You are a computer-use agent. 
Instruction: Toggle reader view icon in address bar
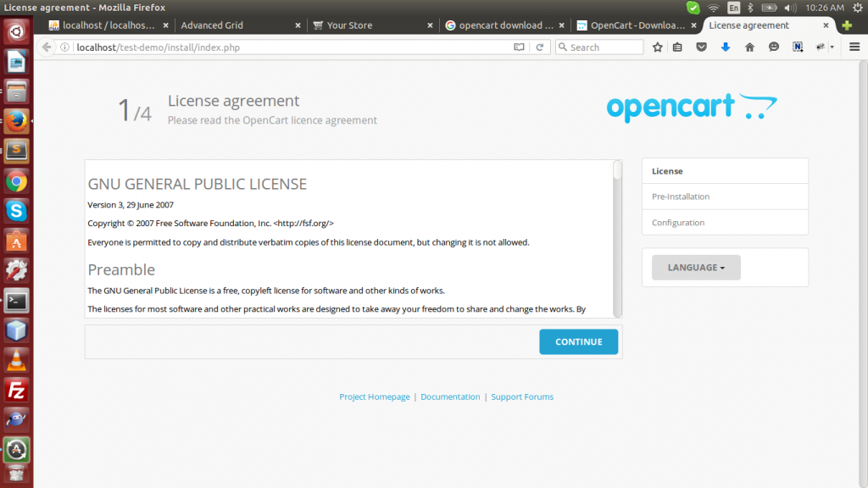pos(519,47)
